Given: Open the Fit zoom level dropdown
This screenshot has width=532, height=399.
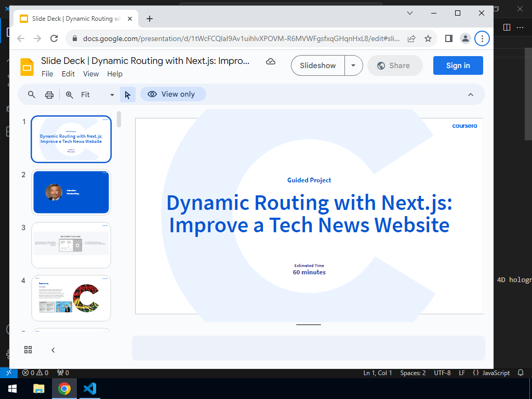Looking at the screenshot, I should (x=97, y=95).
